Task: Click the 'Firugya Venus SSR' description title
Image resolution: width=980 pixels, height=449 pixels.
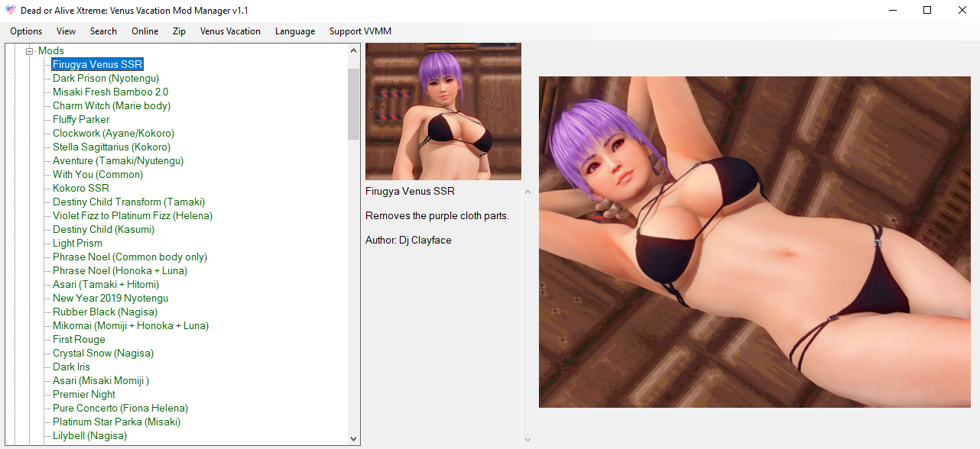Action: [x=410, y=191]
